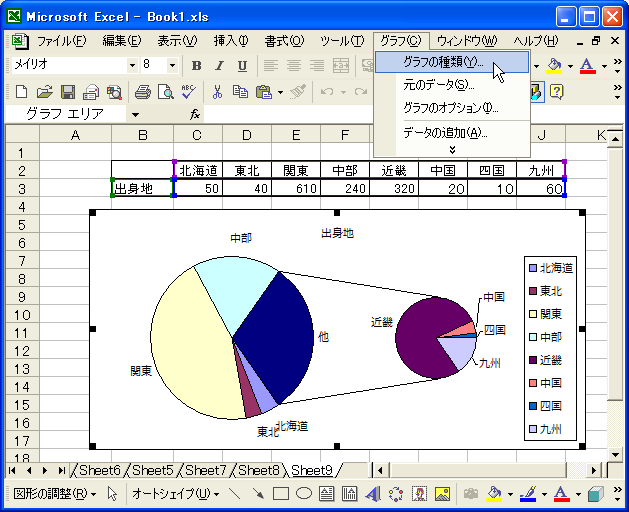Image resolution: width=629 pixels, height=512 pixels.
Task: Switch to Sheet6 tab
Action: [100, 470]
